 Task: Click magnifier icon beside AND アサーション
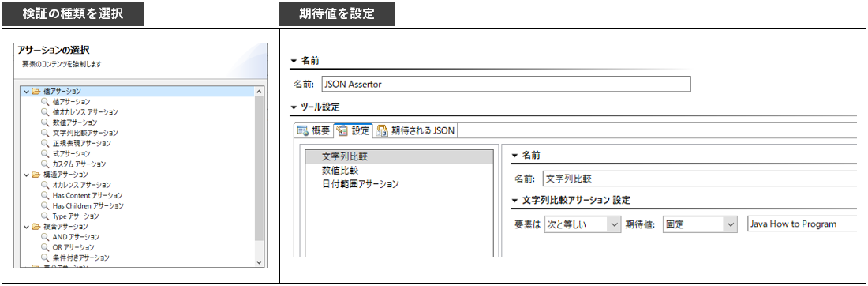point(44,237)
